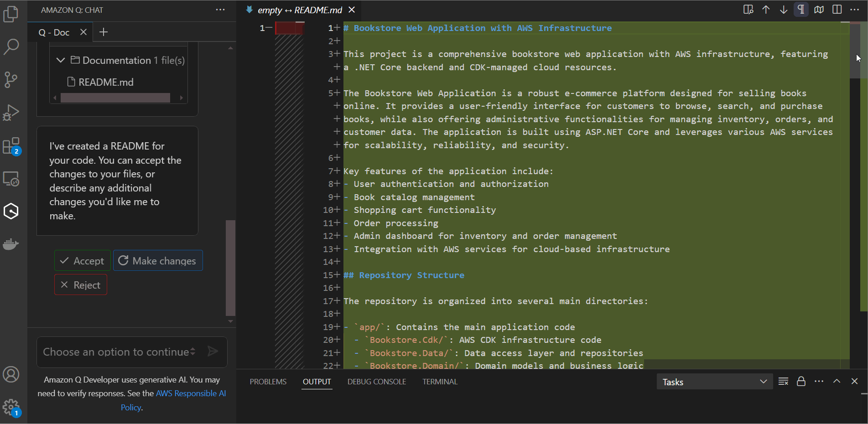Screen dimensions: 868x424
Task: Open the Docker extension view
Action: [11, 244]
